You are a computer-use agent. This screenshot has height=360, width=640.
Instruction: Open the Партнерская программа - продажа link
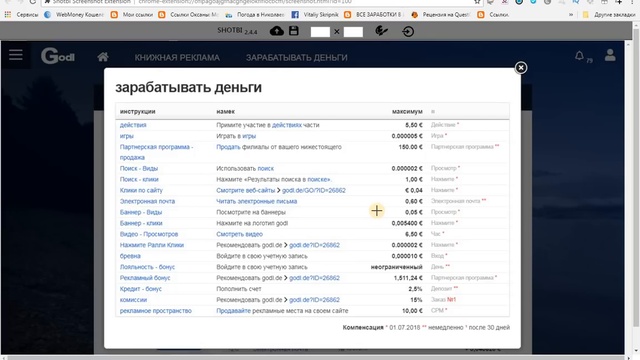[156, 152]
